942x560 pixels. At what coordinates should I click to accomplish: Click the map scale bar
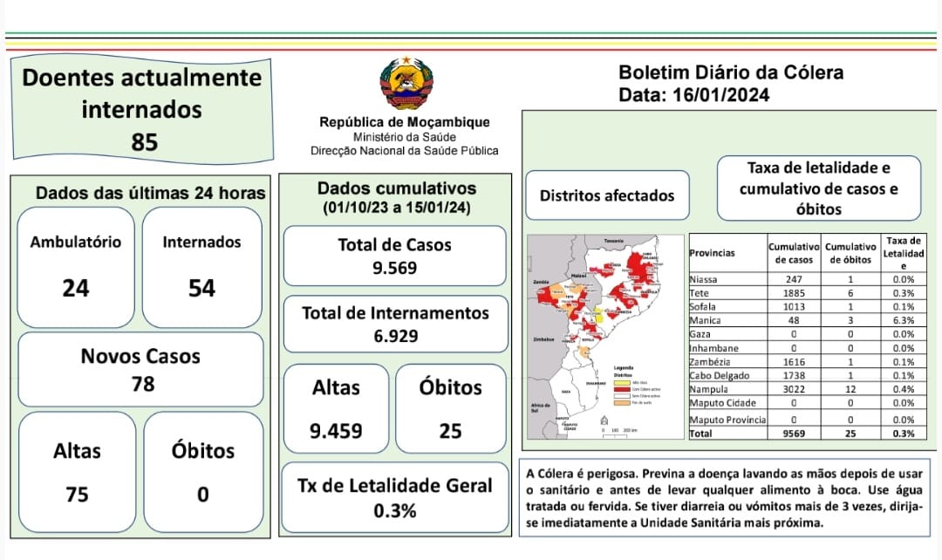618,434
